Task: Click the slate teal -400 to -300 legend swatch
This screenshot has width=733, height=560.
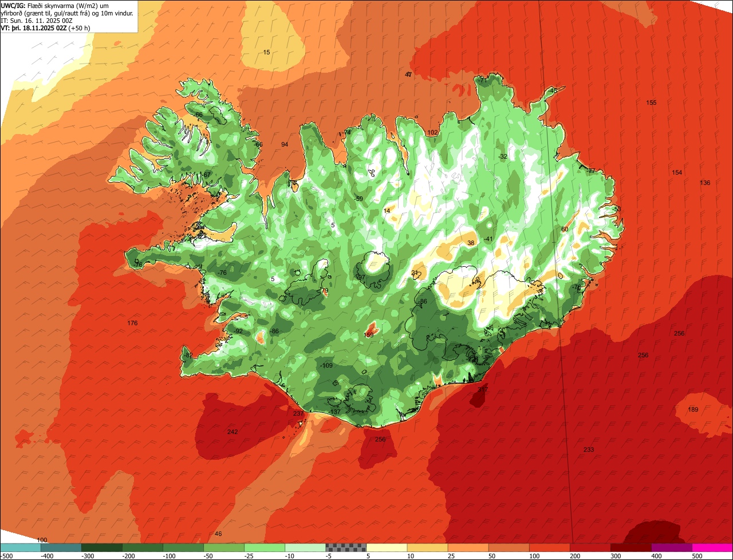Action: pos(61,547)
